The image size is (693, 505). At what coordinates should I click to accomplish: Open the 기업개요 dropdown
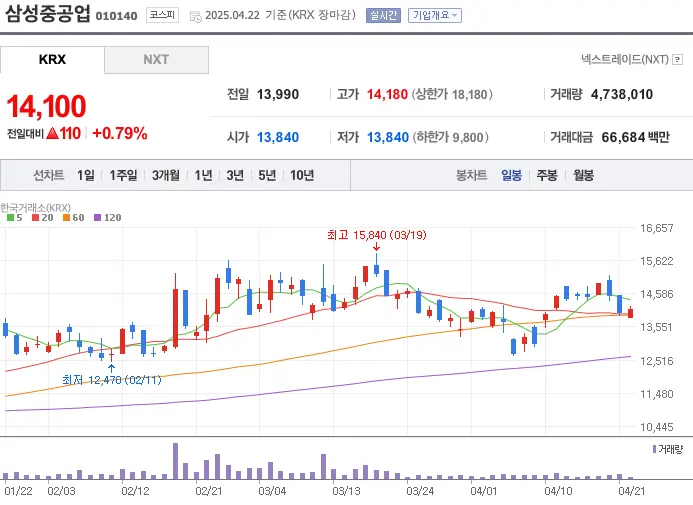tap(435, 15)
